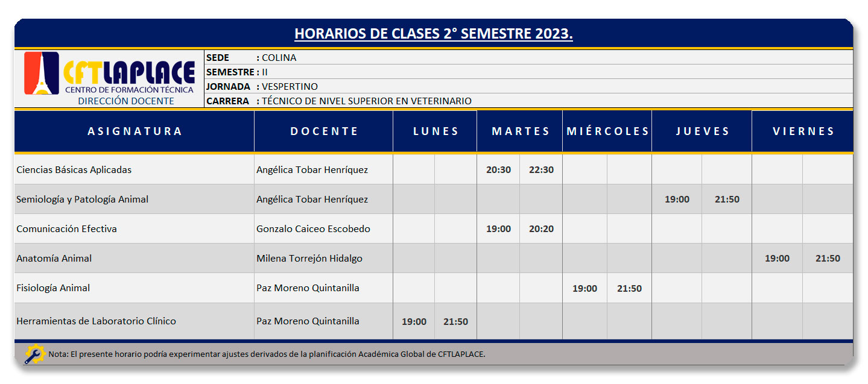Select the VIERNES column header

[x=803, y=131]
